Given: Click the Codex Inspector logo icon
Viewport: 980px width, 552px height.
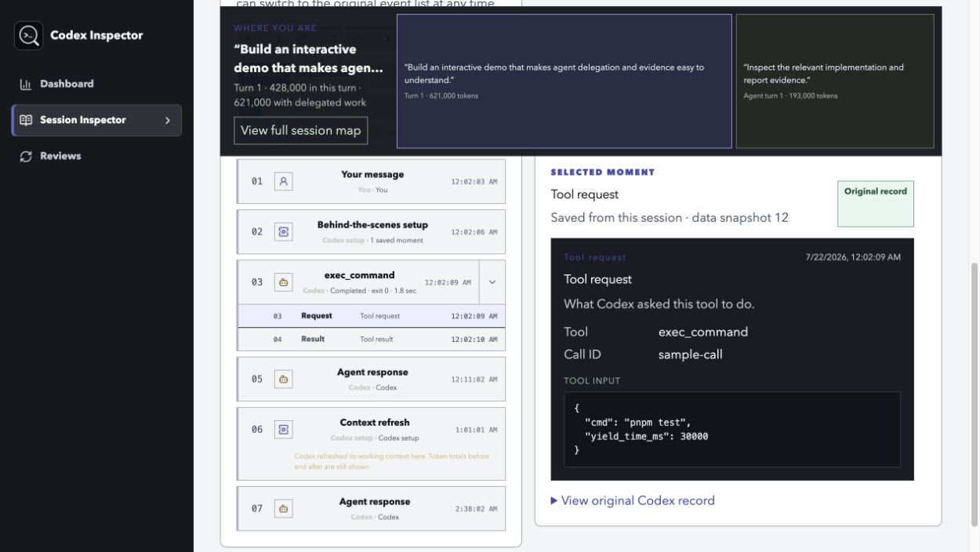Looking at the screenshot, I should (29, 35).
